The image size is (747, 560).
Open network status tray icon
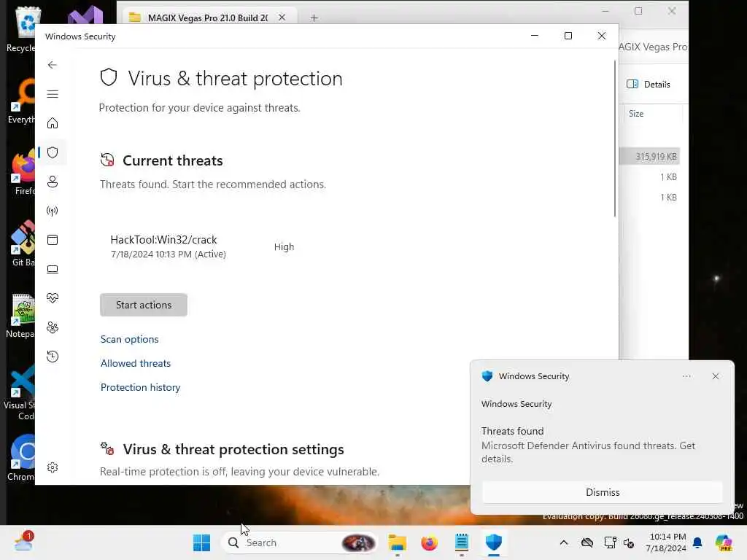pyautogui.click(x=610, y=542)
